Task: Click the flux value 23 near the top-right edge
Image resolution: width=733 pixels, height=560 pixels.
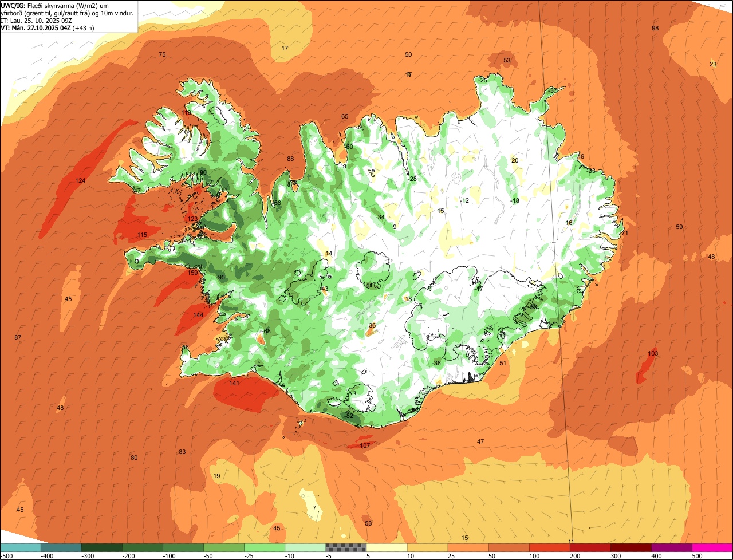Action: (713, 64)
